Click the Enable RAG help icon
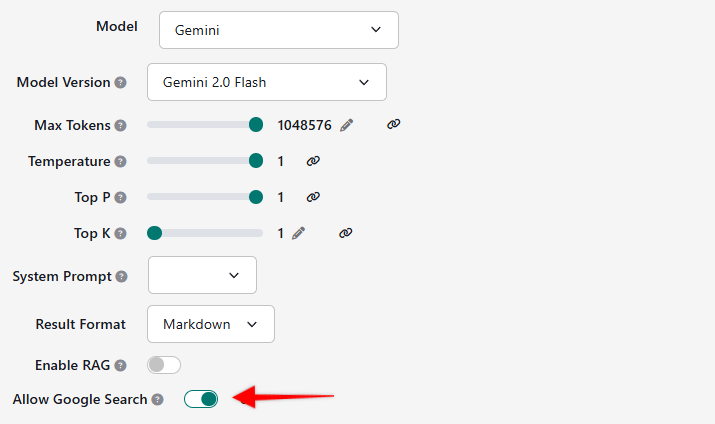This screenshot has width=715, height=424. point(120,366)
